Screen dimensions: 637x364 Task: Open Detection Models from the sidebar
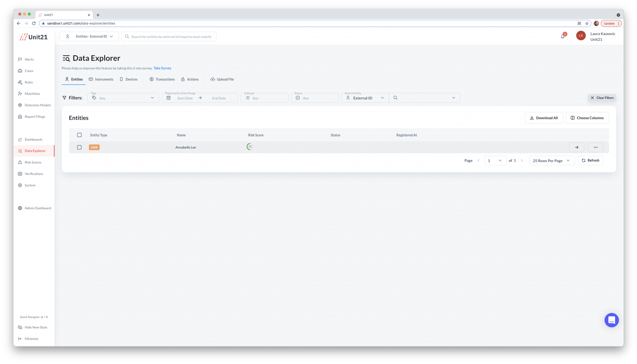(x=38, y=105)
